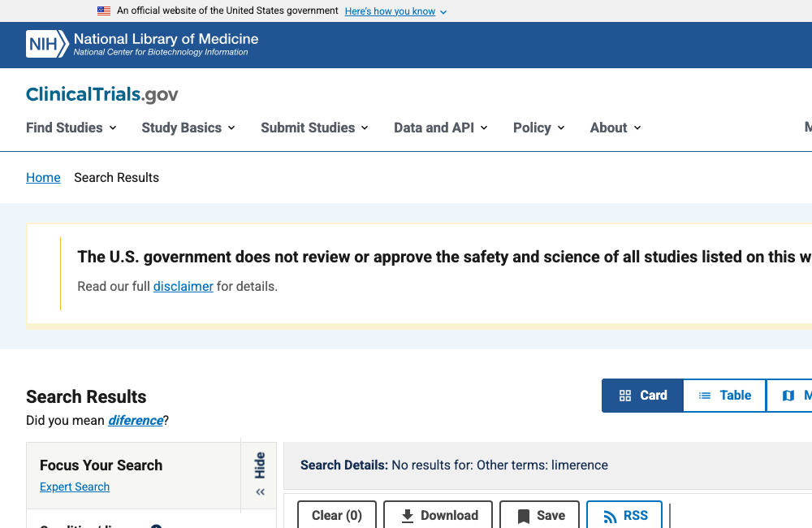812x528 pixels.
Task: Click the NIH logo badge
Action: pyautogui.click(x=47, y=44)
